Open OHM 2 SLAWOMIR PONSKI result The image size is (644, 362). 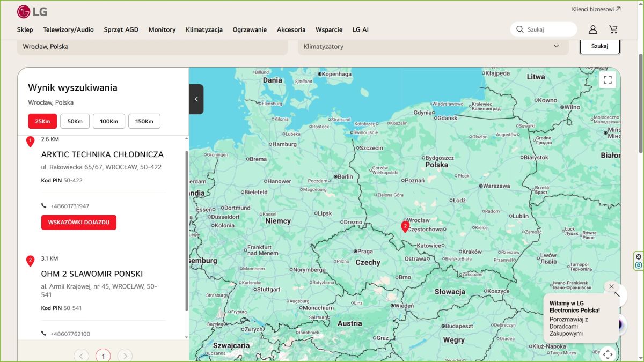[92, 274]
